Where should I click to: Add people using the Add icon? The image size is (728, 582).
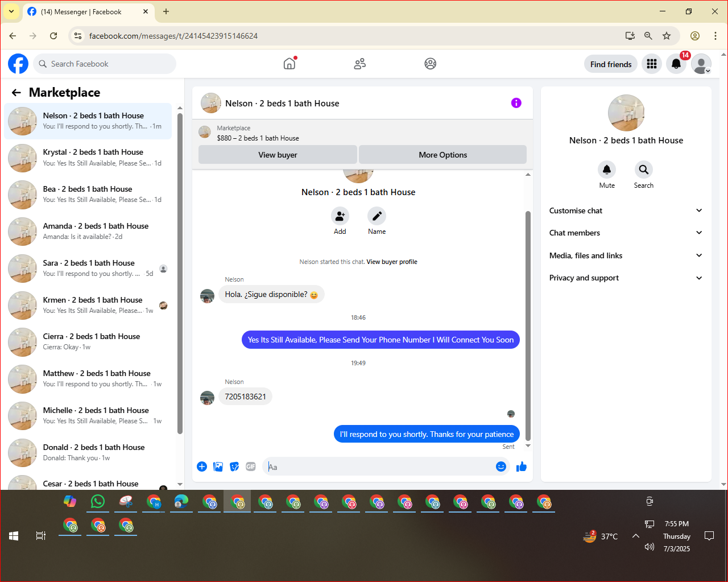click(340, 216)
